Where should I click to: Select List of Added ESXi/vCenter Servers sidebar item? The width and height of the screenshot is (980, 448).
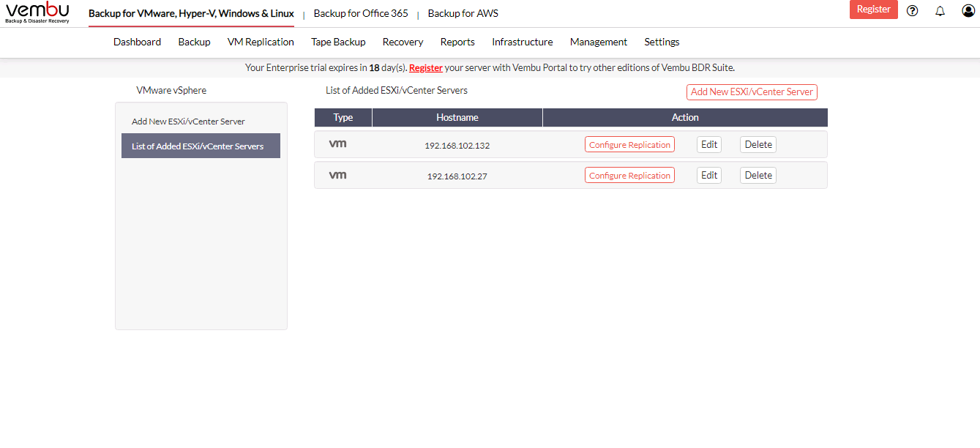(x=201, y=146)
